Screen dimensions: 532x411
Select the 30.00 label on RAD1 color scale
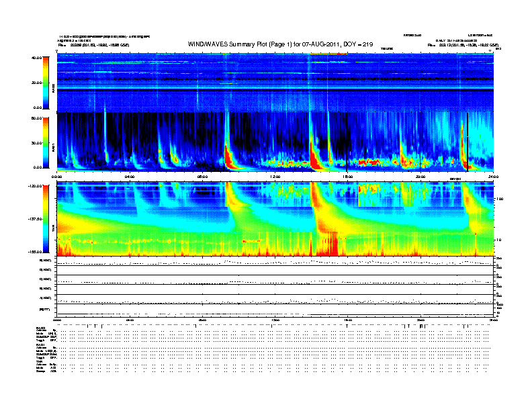tap(36, 143)
